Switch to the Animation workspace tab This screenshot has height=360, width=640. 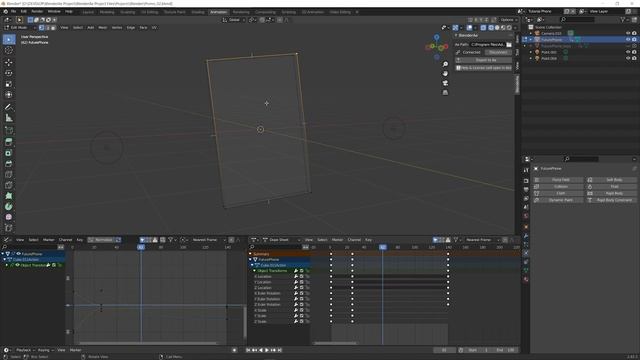218,12
